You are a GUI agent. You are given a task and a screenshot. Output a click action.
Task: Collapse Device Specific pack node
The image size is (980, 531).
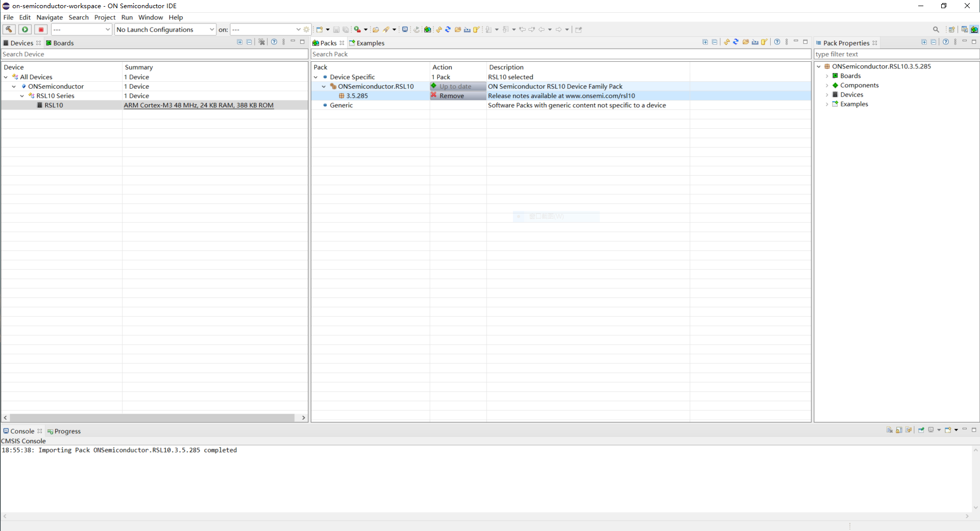click(315, 77)
